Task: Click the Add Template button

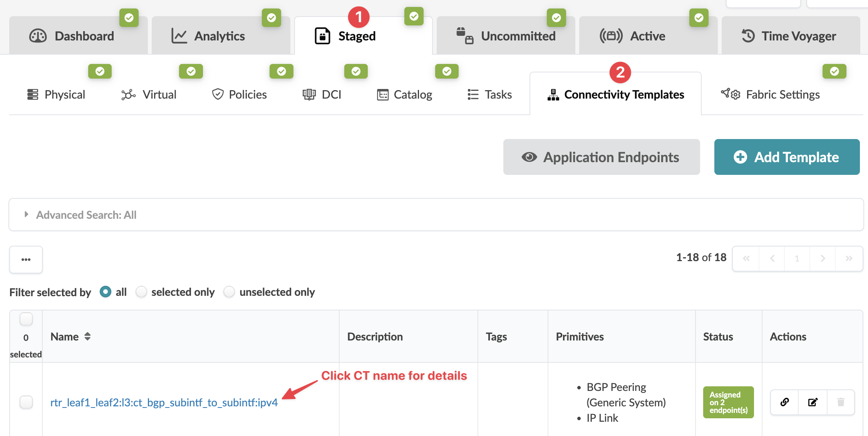Action: 787,157
